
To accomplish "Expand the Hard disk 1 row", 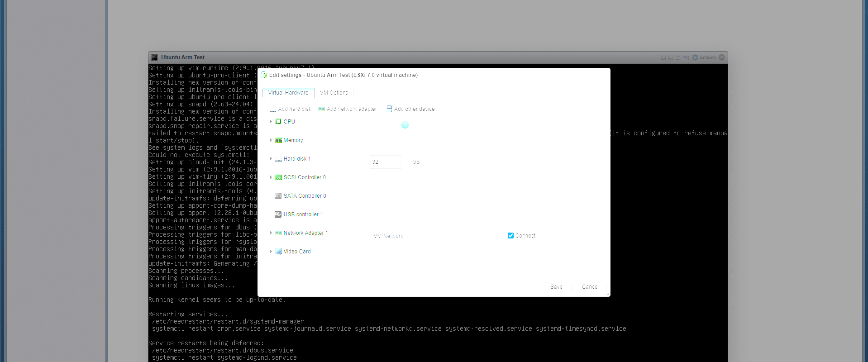I will [271, 159].
